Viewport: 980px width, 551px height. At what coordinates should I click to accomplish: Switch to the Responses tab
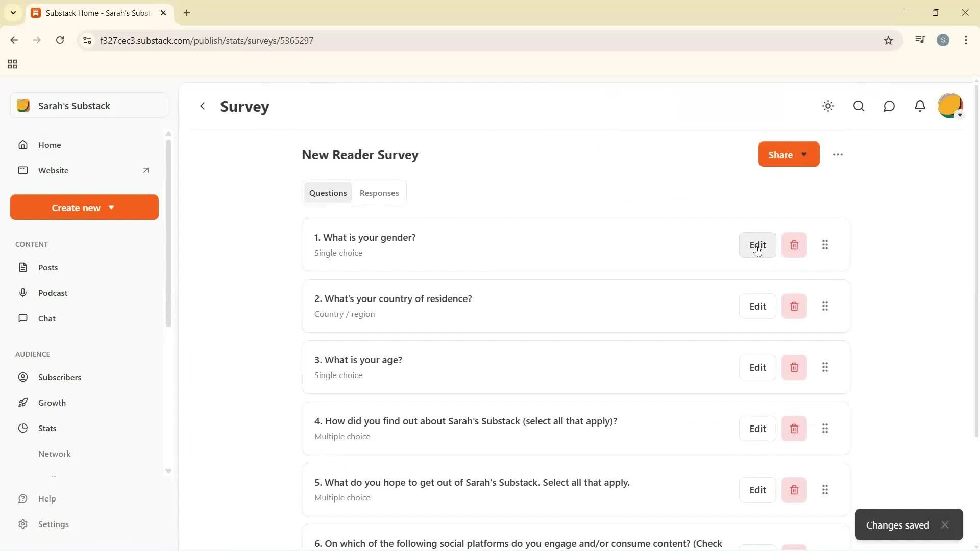point(379,193)
